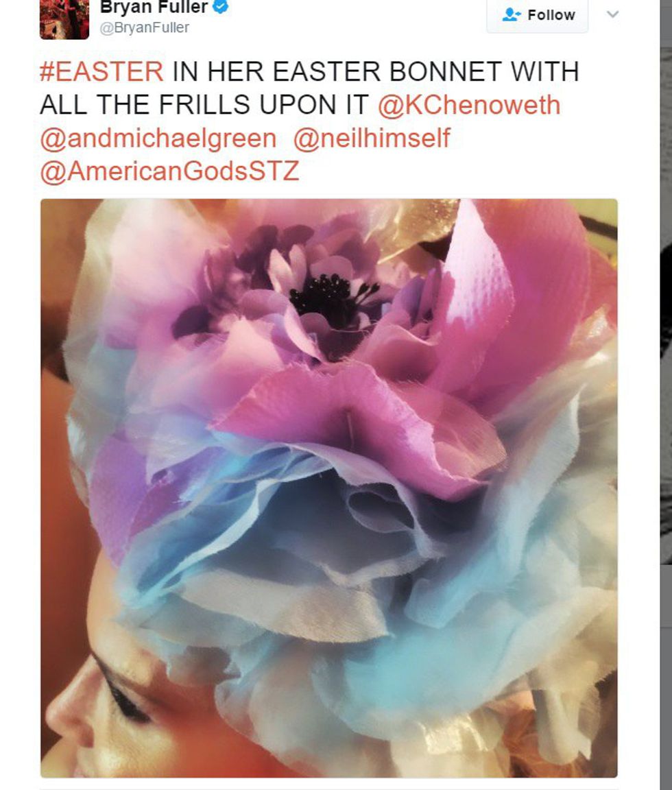The height and width of the screenshot is (790, 672).
Task: Open the @KChenoweth mention
Action: click(469, 105)
